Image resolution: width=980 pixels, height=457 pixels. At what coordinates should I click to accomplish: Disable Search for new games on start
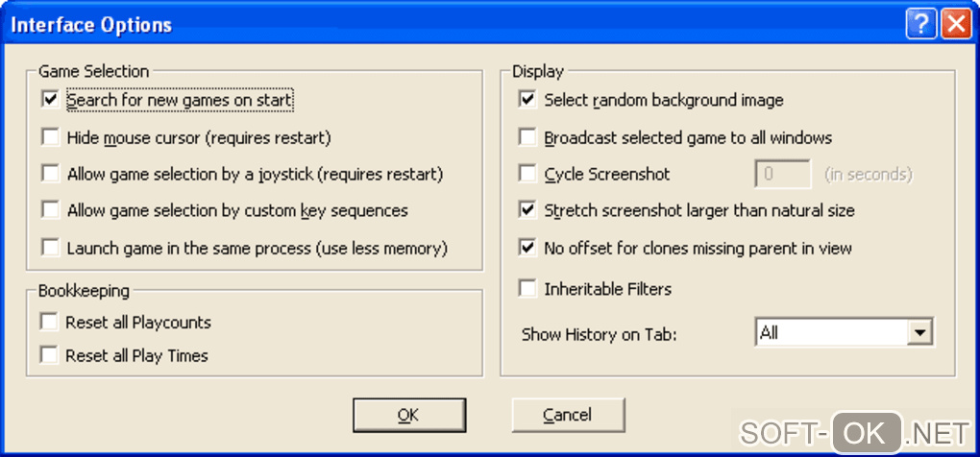[x=51, y=100]
